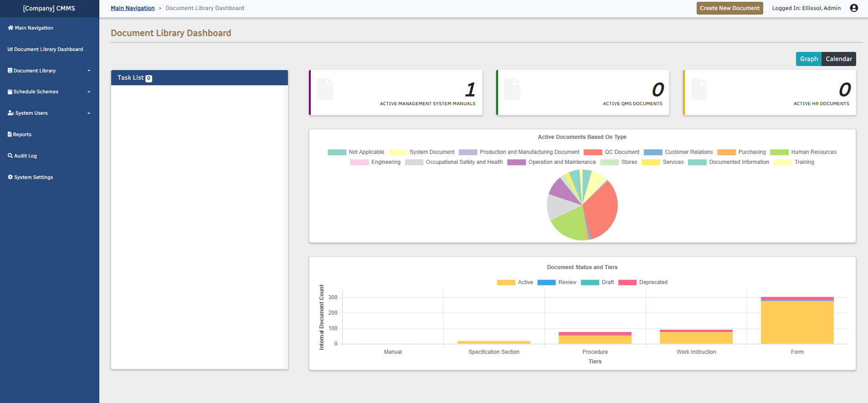Click the 'Manual' tier axis label
The height and width of the screenshot is (403, 868).
click(x=393, y=352)
